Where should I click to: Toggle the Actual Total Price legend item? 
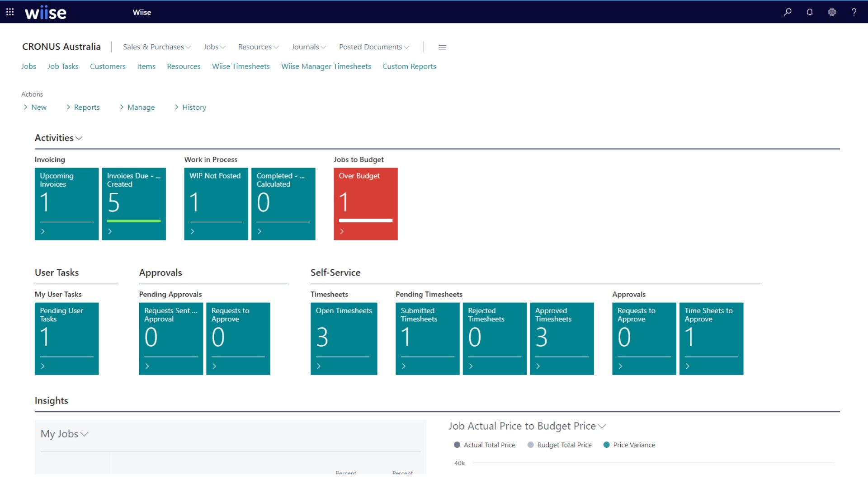484,445
